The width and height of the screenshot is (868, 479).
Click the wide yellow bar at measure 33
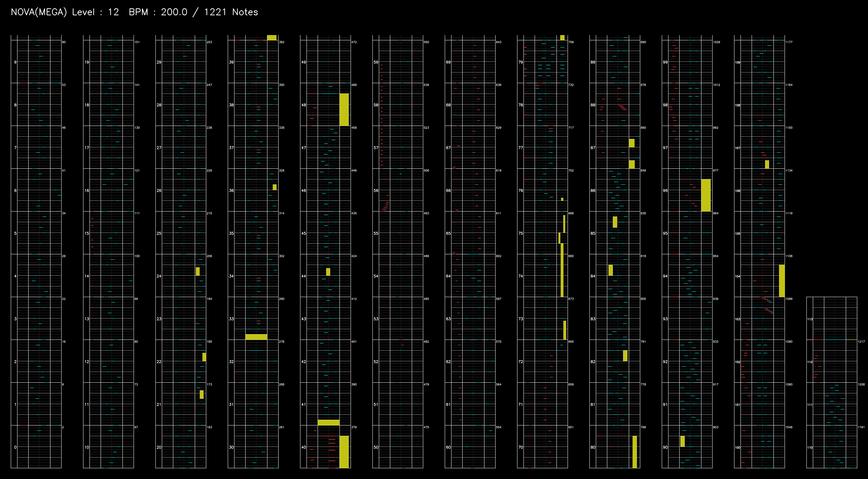point(256,337)
